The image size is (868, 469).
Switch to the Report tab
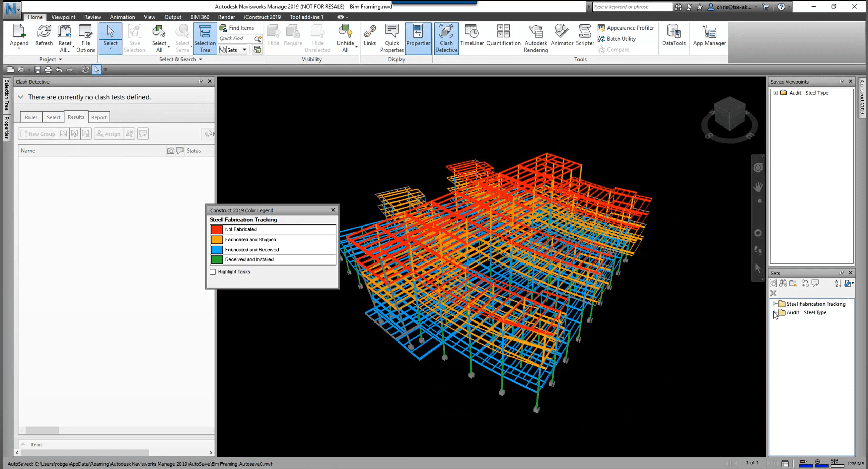[99, 117]
